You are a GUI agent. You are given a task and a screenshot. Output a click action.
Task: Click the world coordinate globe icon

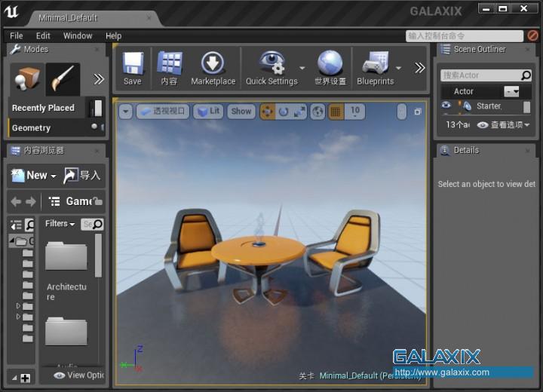pos(318,112)
